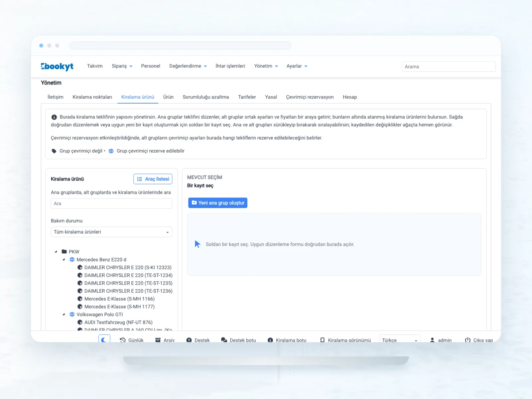The image size is (532, 399).
Task: Open the Arşiv archive
Action: [x=165, y=340]
